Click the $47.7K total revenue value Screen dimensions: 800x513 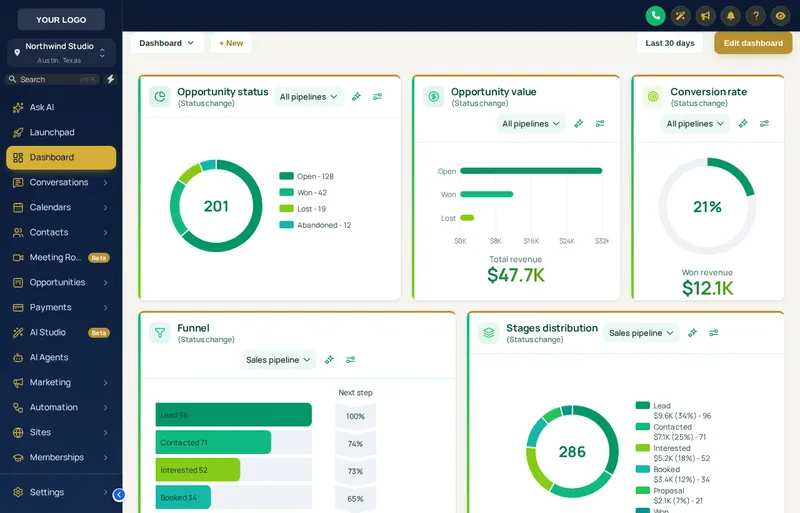point(515,275)
